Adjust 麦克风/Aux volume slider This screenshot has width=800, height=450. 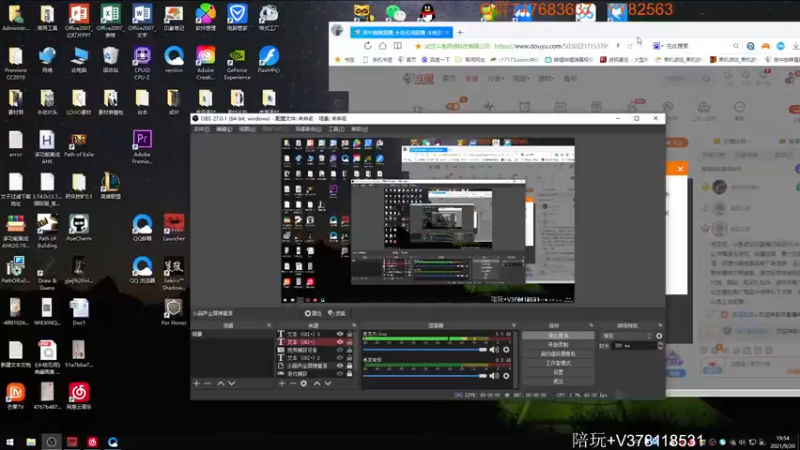click(424, 349)
